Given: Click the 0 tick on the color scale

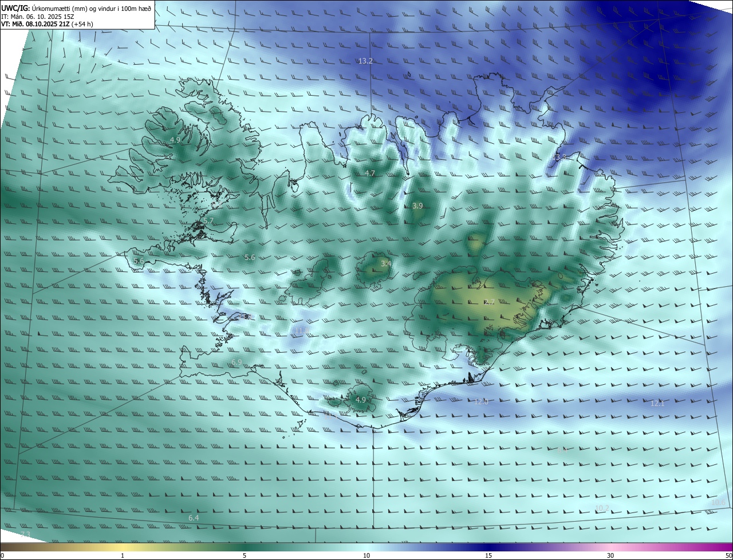Looking at the screenshot, I should [2, 555].
